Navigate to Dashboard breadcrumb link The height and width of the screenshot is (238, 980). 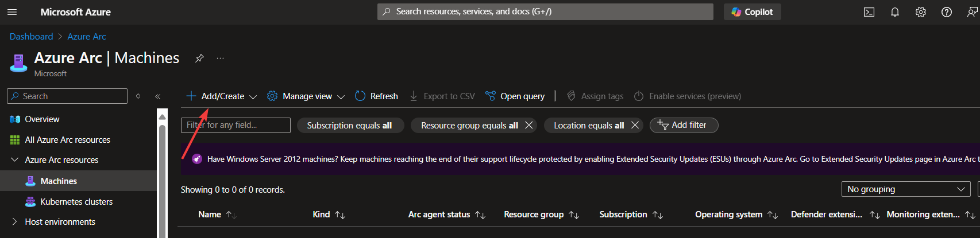pos(31,37)
